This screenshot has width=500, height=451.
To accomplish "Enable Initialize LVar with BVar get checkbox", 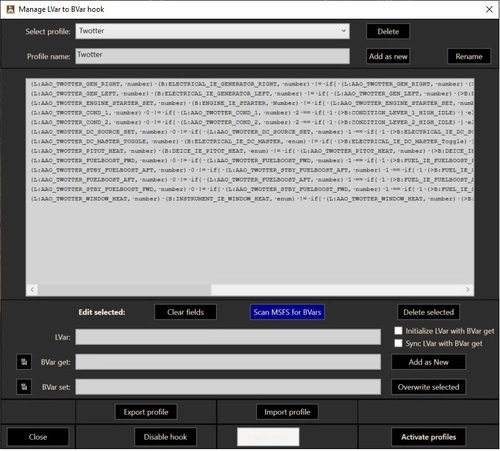I will coord(398,331).
